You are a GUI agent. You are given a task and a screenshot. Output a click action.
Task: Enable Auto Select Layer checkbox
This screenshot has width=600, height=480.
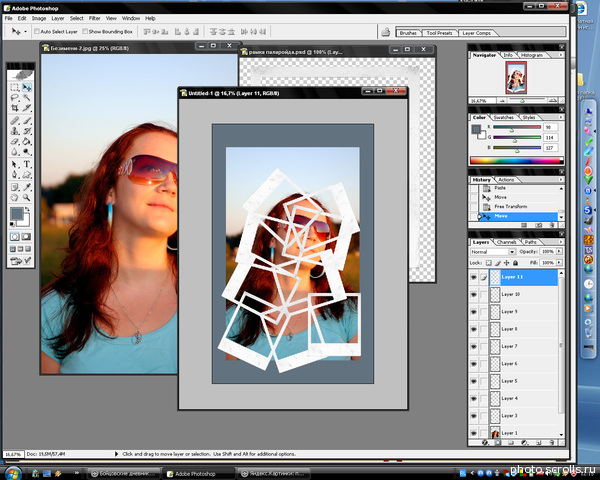(37, 31)
